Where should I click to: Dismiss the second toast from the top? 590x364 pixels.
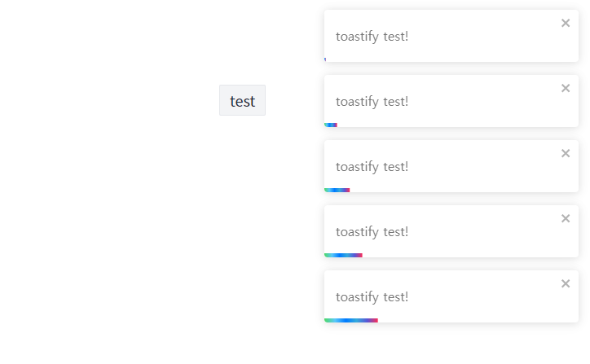tap(566, 88)
